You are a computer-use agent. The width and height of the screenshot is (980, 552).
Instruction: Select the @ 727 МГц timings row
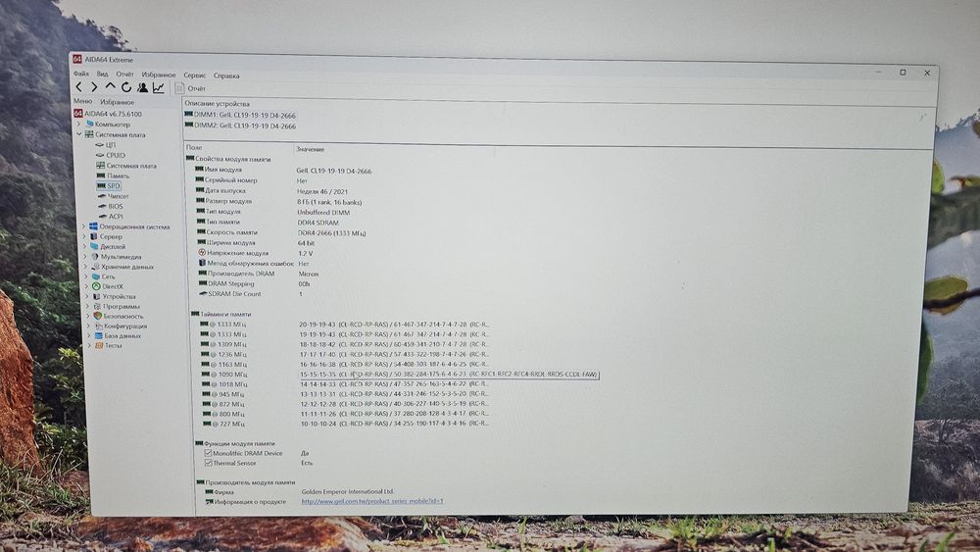347,424
